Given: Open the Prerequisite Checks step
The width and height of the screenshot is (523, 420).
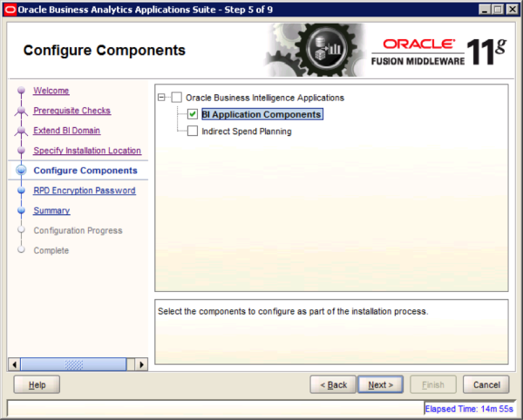Looking at the screenshot, I should [x=71, y=111].
